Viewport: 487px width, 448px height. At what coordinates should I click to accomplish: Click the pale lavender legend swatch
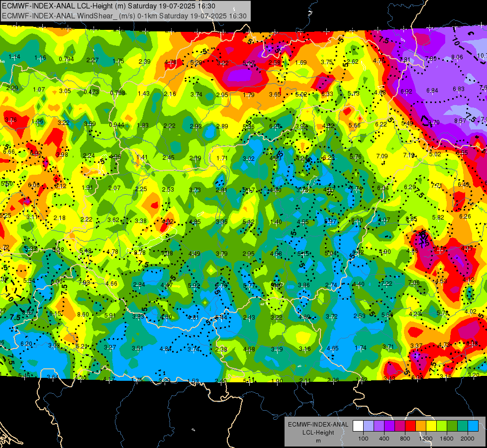pos(368,426)
